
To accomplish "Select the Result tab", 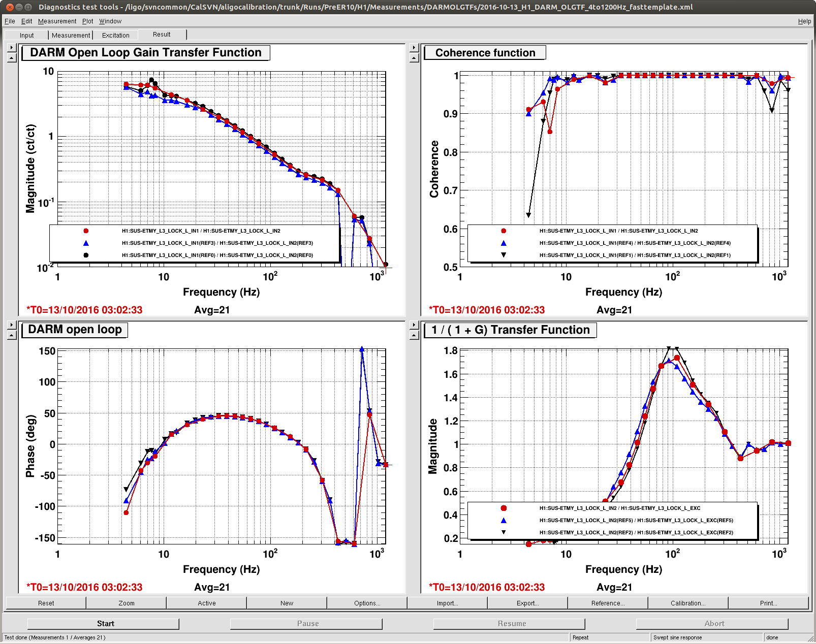I will pyautogui.click(x=162, y=35).
